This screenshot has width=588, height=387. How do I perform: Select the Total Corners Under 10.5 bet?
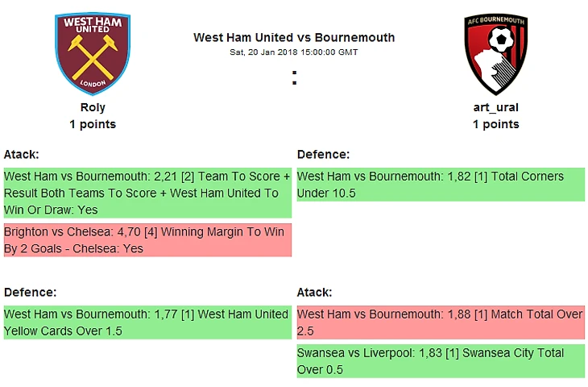point(441,185)
